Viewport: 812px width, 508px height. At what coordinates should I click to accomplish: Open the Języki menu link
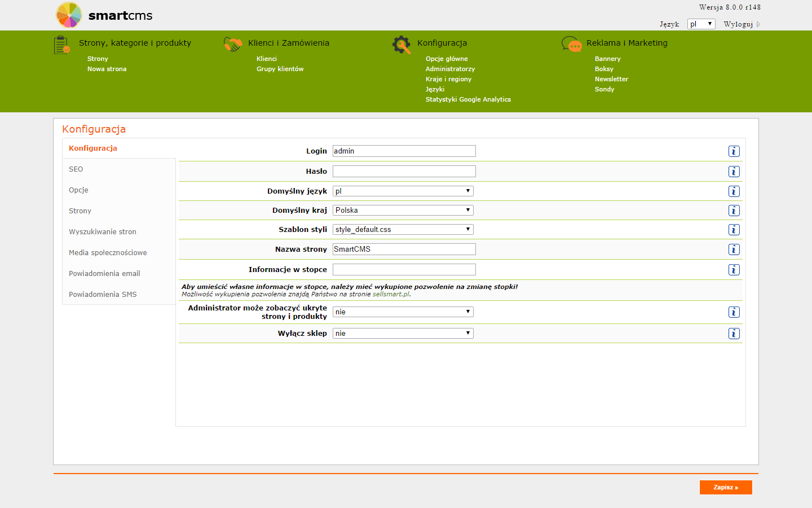pos(435,89)
